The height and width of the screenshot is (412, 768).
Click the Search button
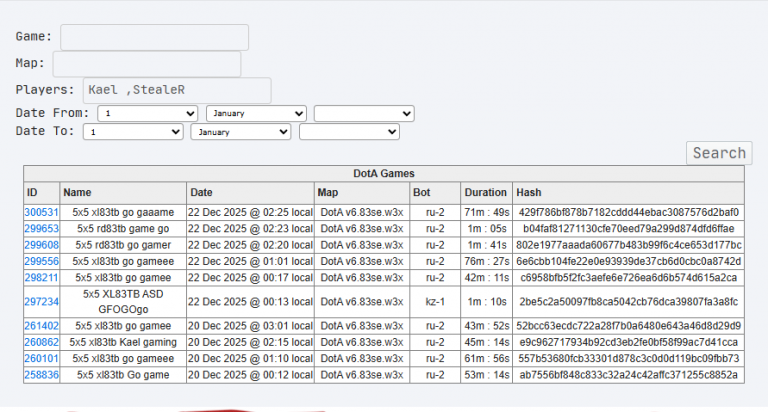click(x=719, y=153)
